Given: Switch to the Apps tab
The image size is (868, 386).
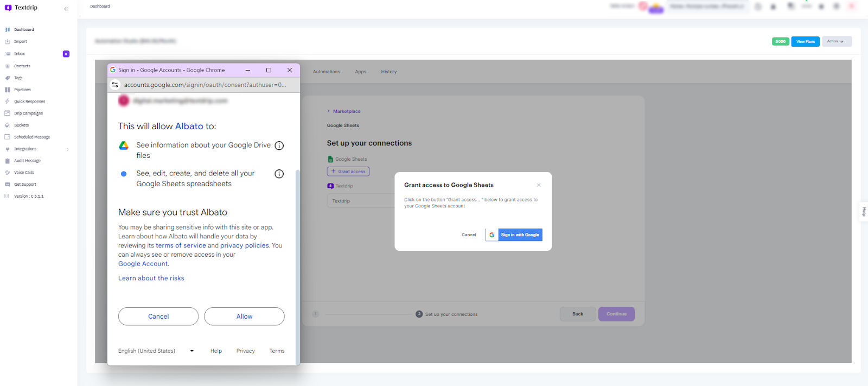Looking at the screenshot, I should (x=361, y=72).
